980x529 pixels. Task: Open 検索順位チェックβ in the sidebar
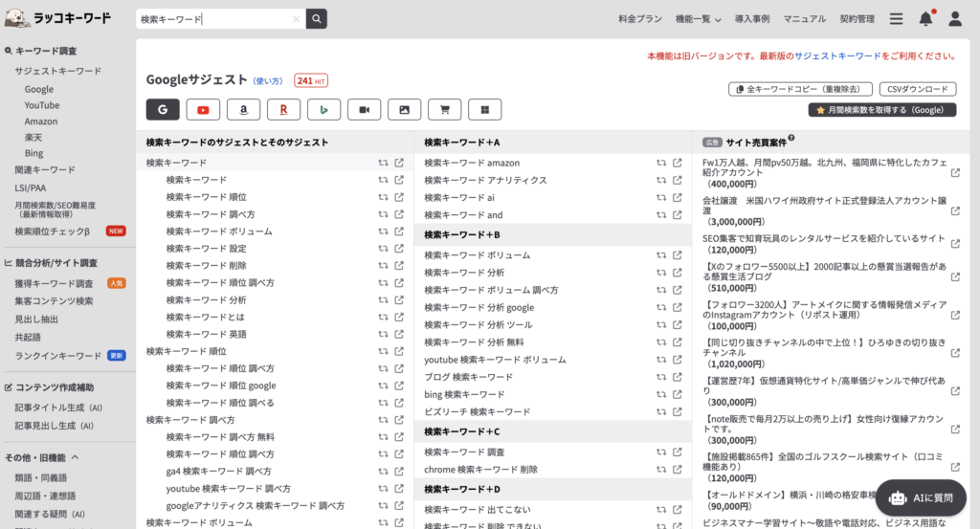point(53,231)
